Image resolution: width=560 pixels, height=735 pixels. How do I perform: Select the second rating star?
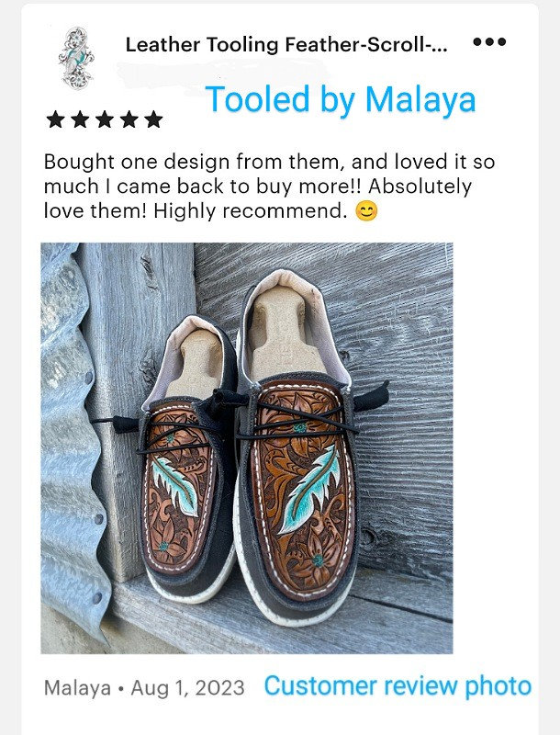pos(80,119)
